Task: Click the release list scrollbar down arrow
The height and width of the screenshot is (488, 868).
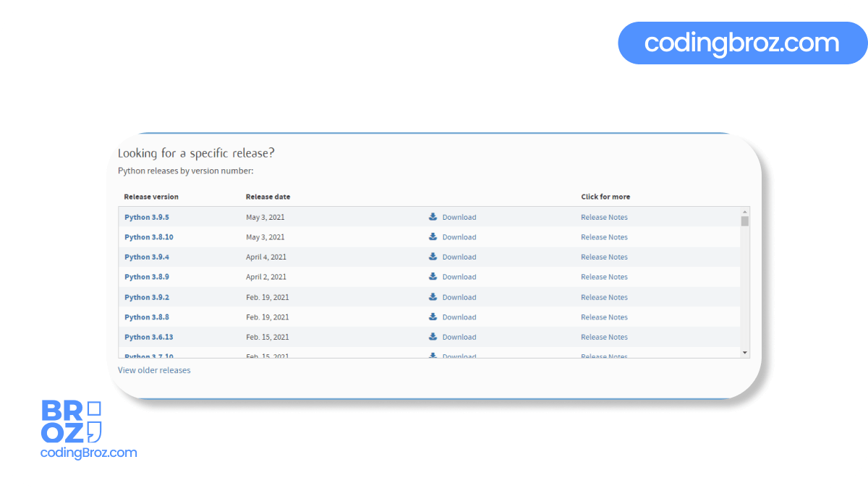Action: 745,352
